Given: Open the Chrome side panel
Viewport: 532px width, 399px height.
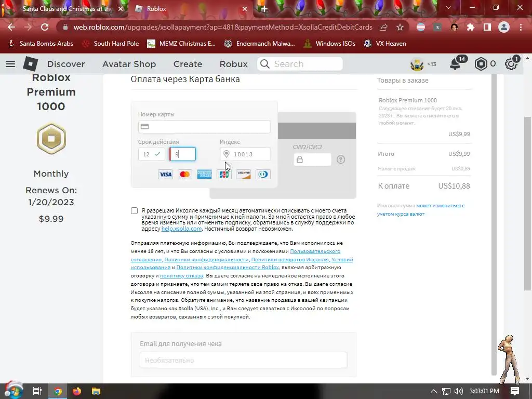Looking at the screenshot, I should point(487,27).
